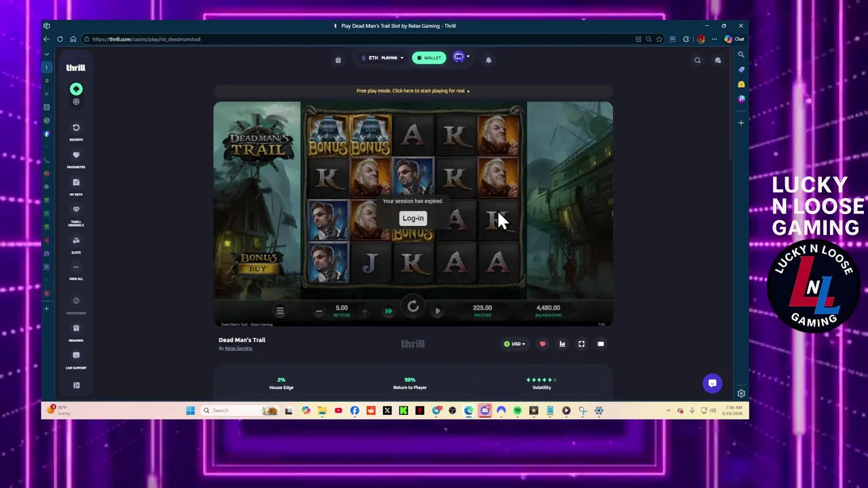The height and width of the screenshot is (488, 868).
Task: Open browser settings gear in sidebar
Action: pos(741,394)
